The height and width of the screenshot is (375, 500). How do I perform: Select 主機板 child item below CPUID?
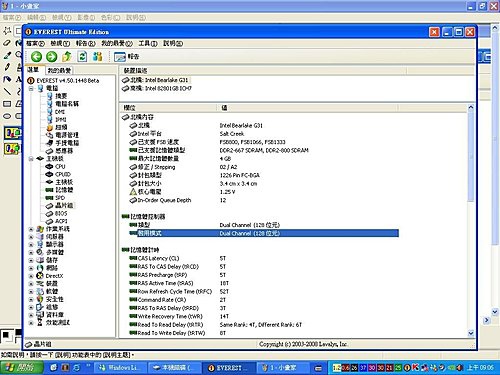point(64,182)
